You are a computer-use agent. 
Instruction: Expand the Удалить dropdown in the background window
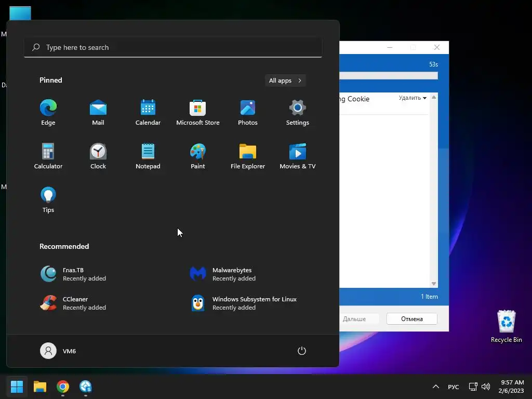[x=413, y=98]
